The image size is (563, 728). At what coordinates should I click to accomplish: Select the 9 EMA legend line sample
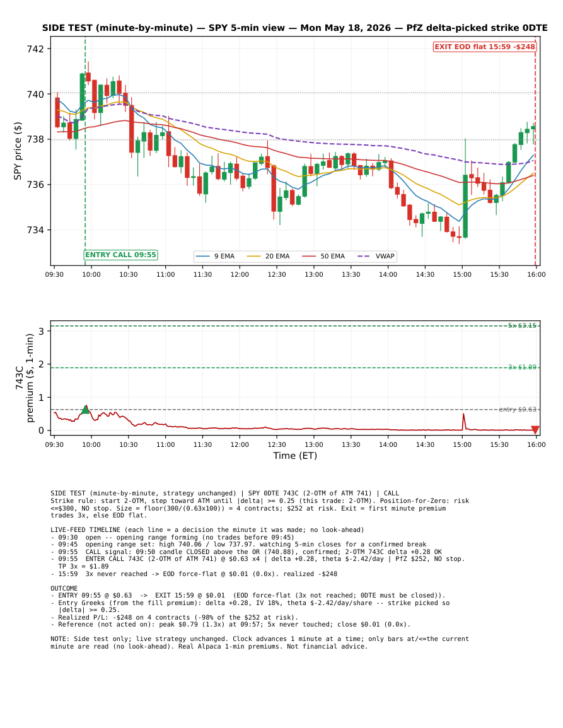(203, 257)
